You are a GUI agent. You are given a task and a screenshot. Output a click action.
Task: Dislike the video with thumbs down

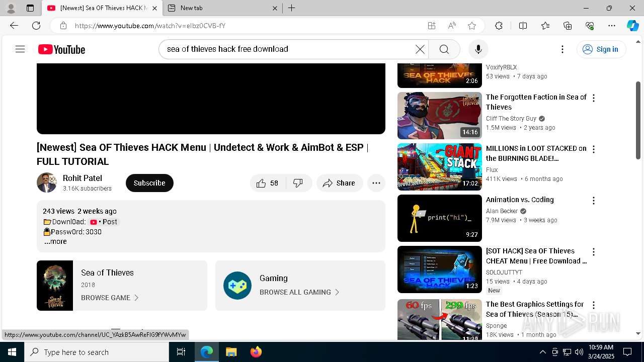[298, 183]
